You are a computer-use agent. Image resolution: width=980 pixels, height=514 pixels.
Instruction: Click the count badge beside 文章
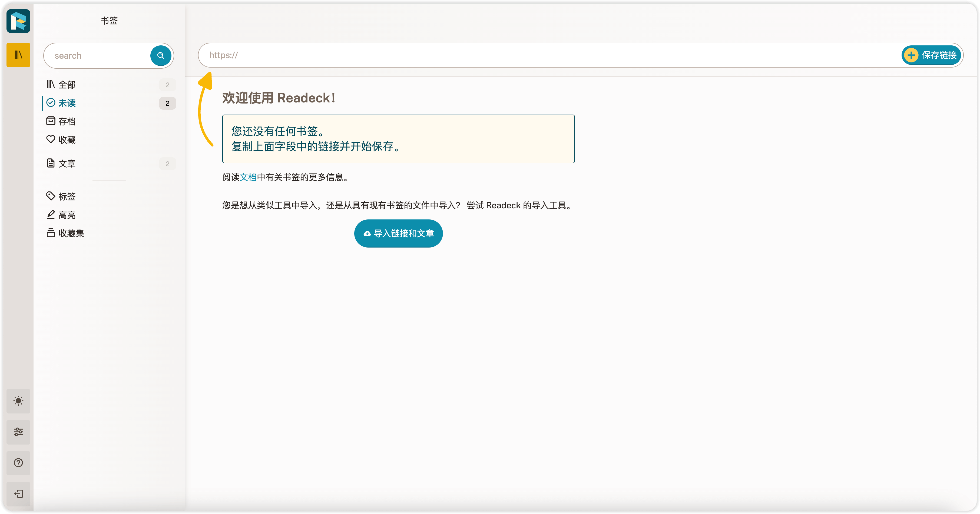click(167, 164)
